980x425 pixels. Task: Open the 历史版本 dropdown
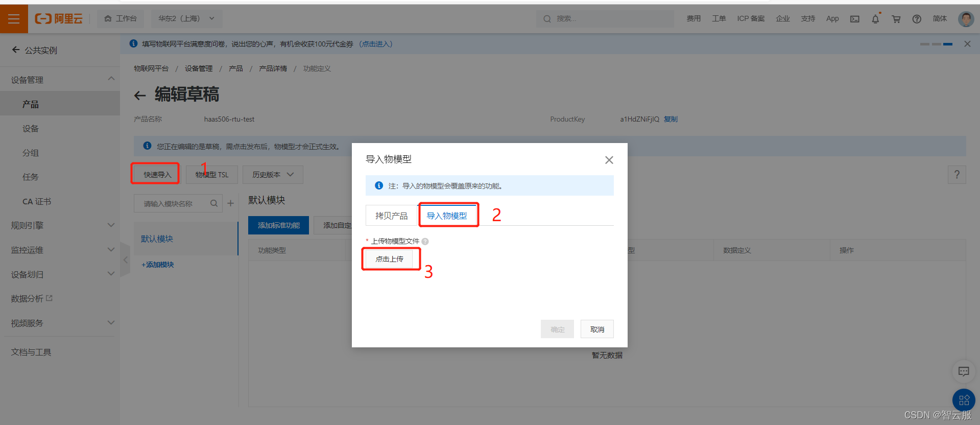coord(273,175)
